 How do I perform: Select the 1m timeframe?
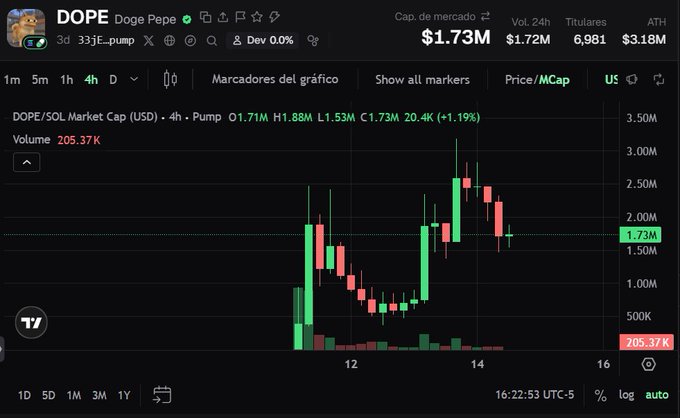point(12,80)
